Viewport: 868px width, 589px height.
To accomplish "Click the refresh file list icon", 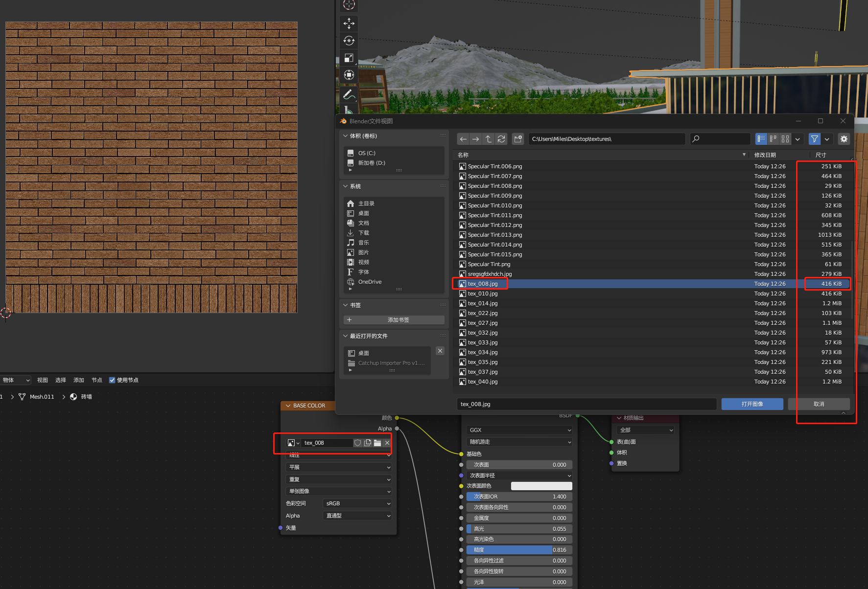I will [501, 139].
